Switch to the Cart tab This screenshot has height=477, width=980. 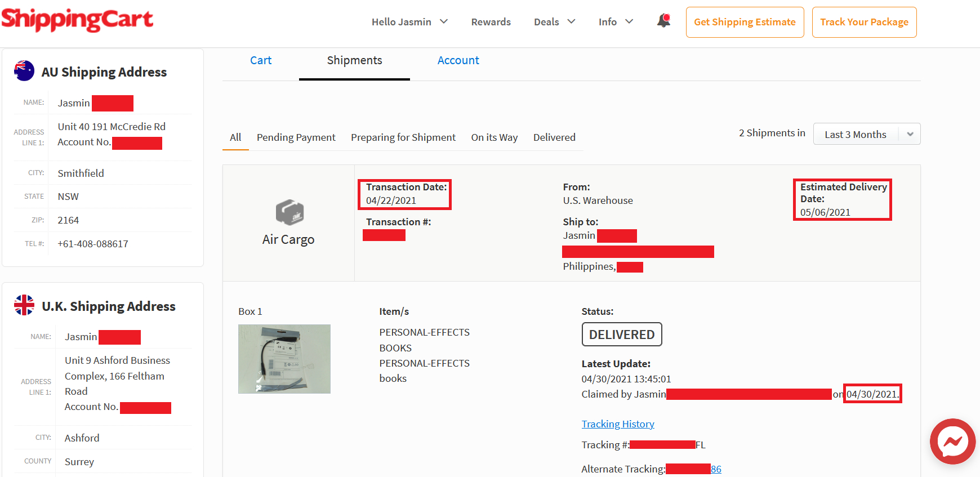click(x=261, y=60)
